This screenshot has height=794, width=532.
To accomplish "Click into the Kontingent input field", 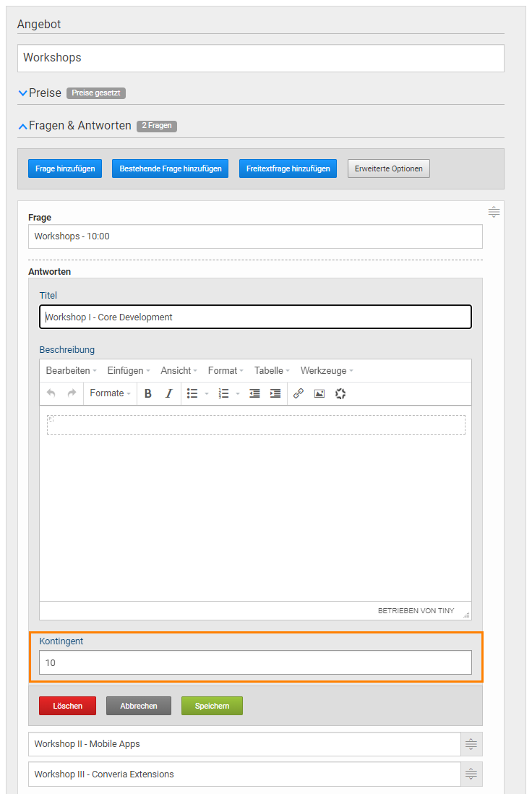I will (255, 662).
